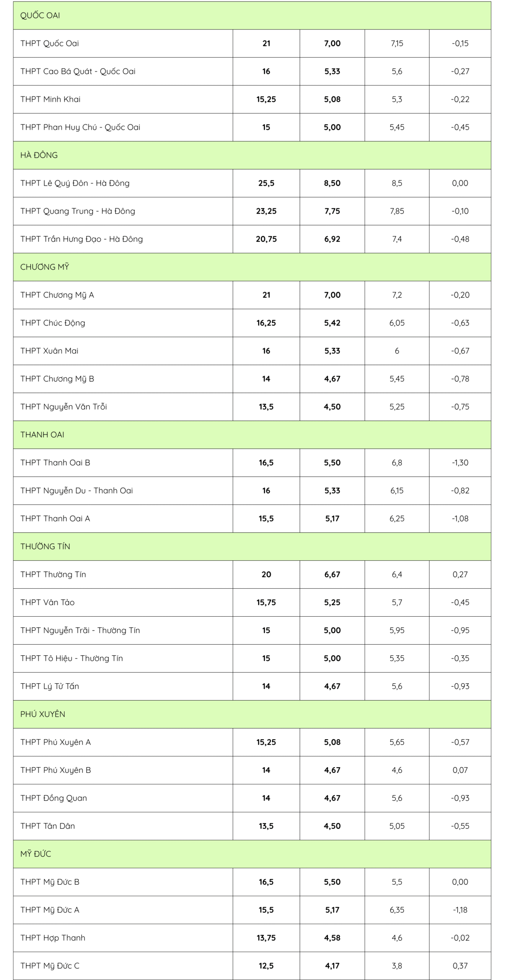Select the THPT Hợp Thanh school cell
This screenshot has width=505, height=980.
(53, 938)
